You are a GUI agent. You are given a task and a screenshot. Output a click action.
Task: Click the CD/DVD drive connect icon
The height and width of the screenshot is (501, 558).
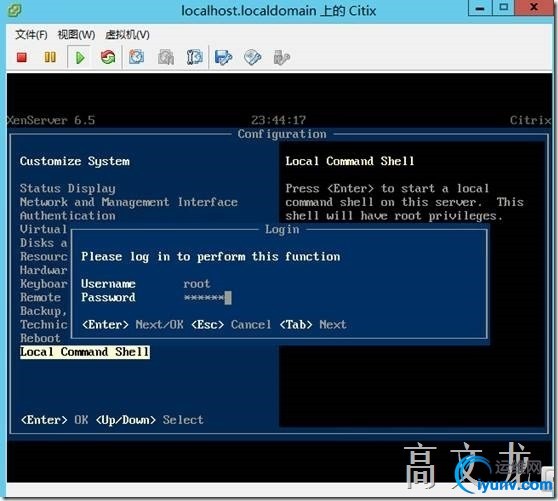click(252, 58)
